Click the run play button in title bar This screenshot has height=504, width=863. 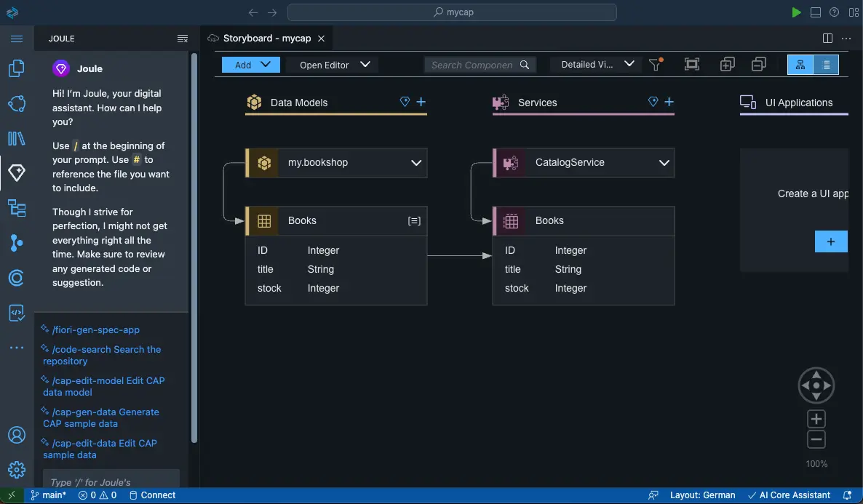(796, 12)
